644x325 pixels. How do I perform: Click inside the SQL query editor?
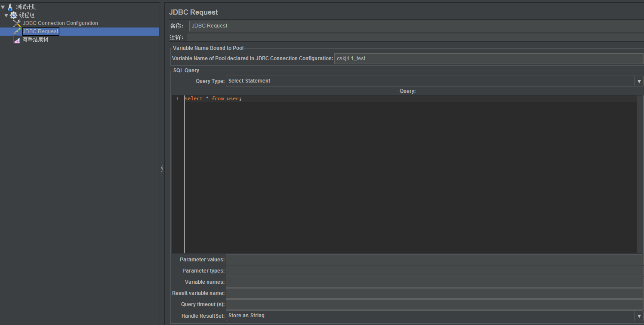point(409,172)
